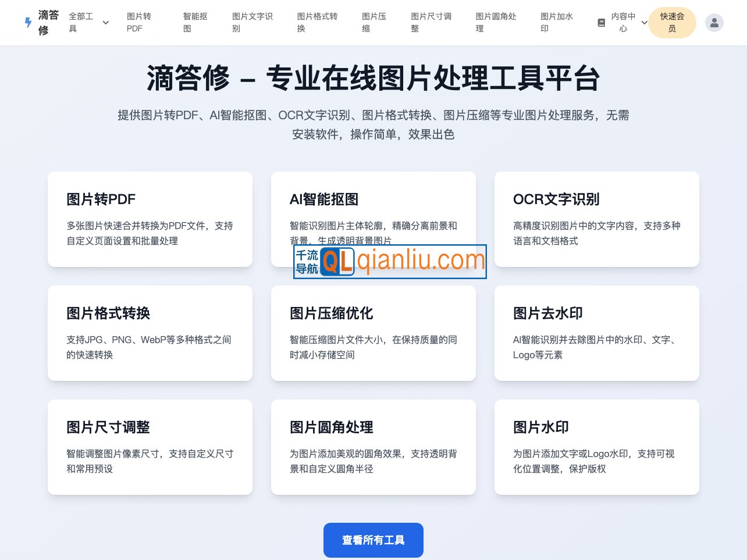Open the OCR文字识别 feature card
747x560 pixels.
tap(597, 219)
